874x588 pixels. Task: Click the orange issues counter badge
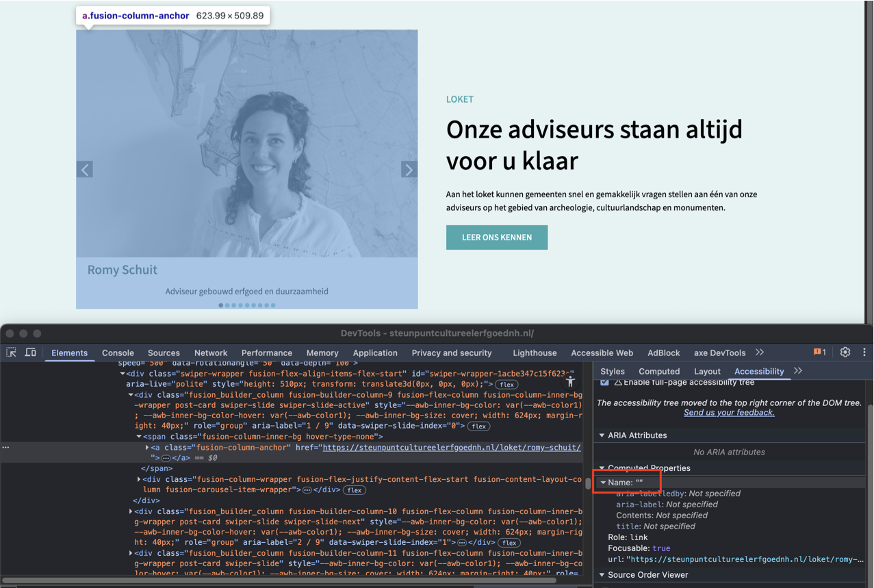(x=819, y=352)
